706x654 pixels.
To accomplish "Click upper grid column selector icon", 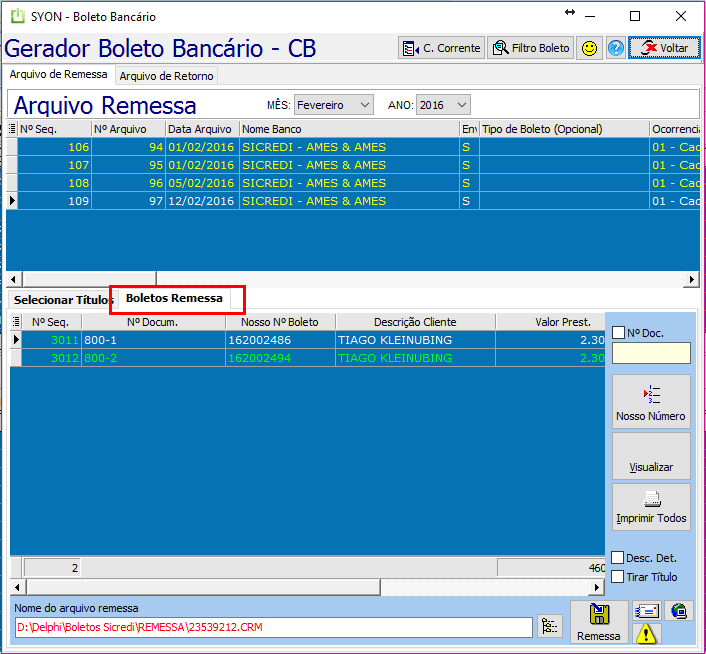I will [x=12, y=129].
